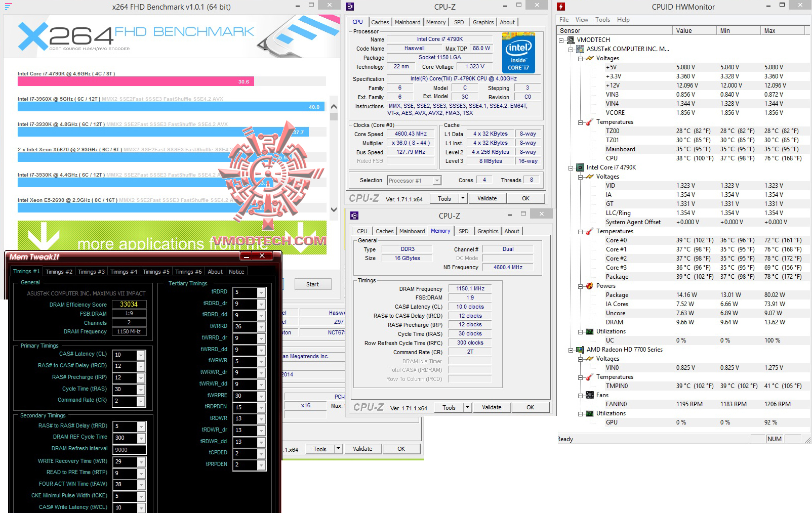Click the Utilizations icon under Intel Core i7
This screenshot has width=812, height=513.
589,331
